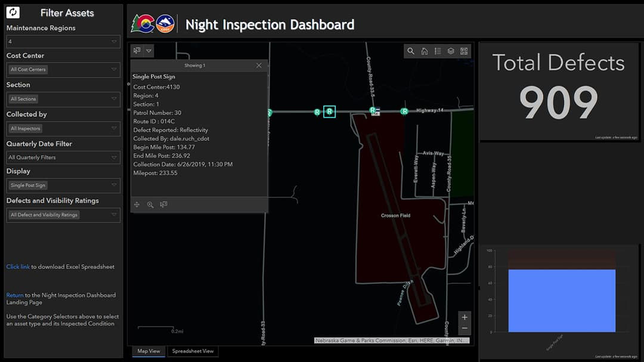Zoom to feature from the popup footer

(x=150, y=205)
